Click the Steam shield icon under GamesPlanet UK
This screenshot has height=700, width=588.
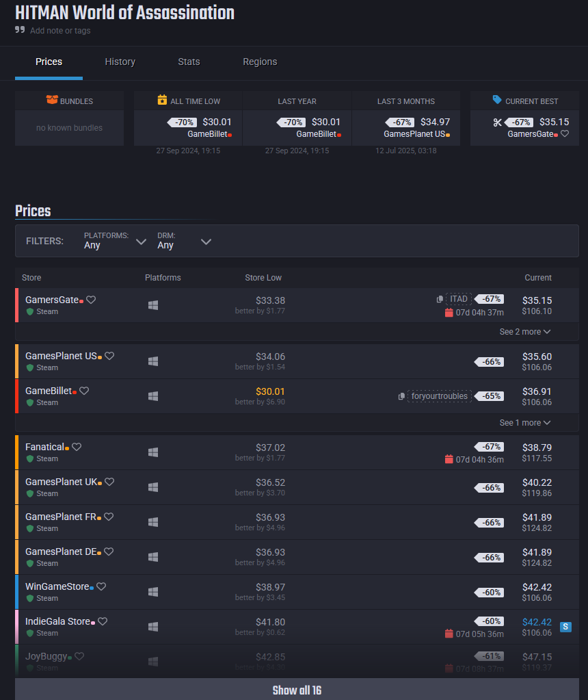tap(30, 493)
